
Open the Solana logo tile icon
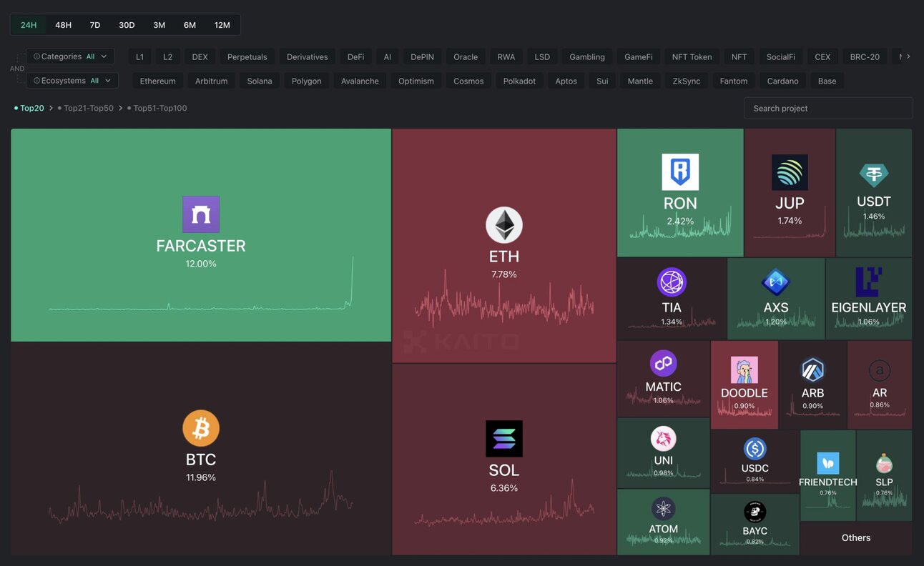point(504,439)
